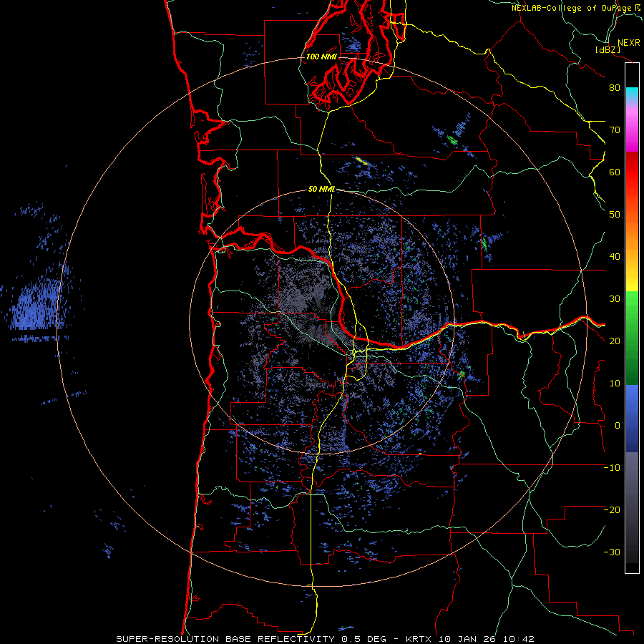
Task: Click the Super-Resolution Base Reflectivity caption
Action: coord(225,639)
